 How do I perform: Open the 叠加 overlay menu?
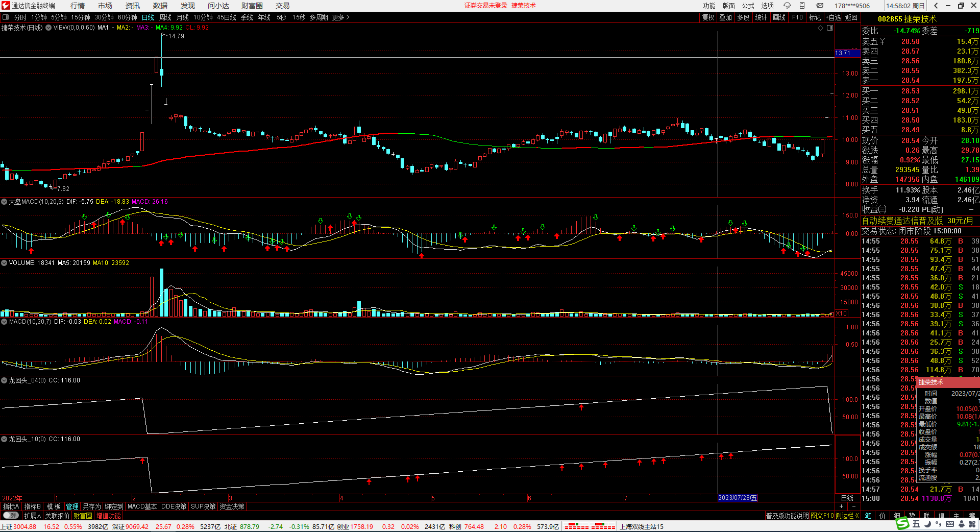[x=726, y=17]
